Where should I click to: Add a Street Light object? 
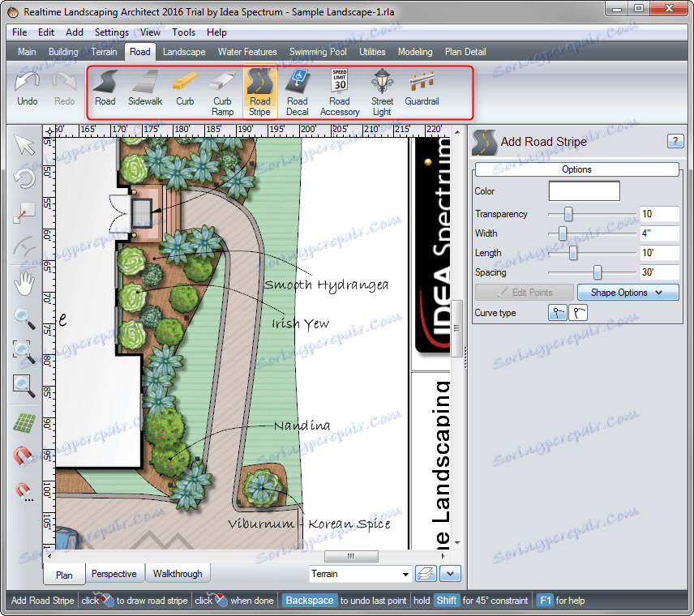[382, 92]
